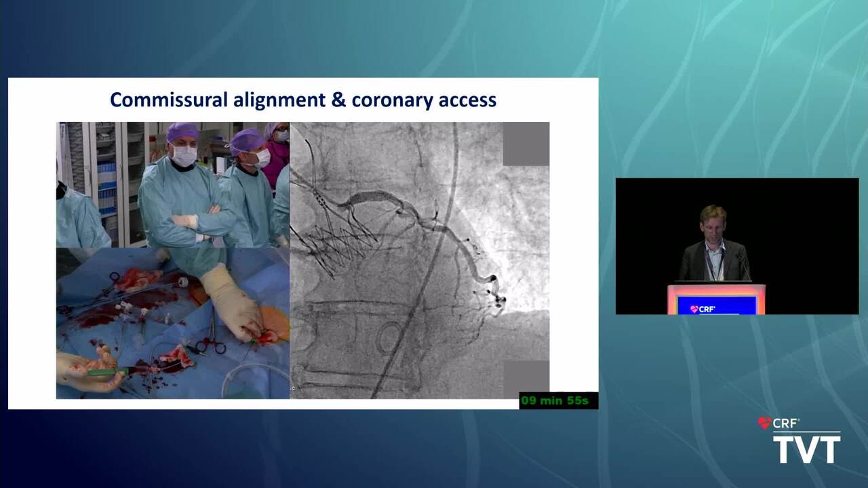Click the CRF TVT logo
The image size is (868, 488).
coord(800,441)
